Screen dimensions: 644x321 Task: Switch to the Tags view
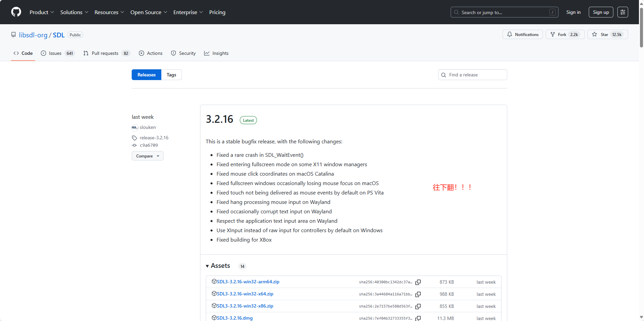point(171,75)
